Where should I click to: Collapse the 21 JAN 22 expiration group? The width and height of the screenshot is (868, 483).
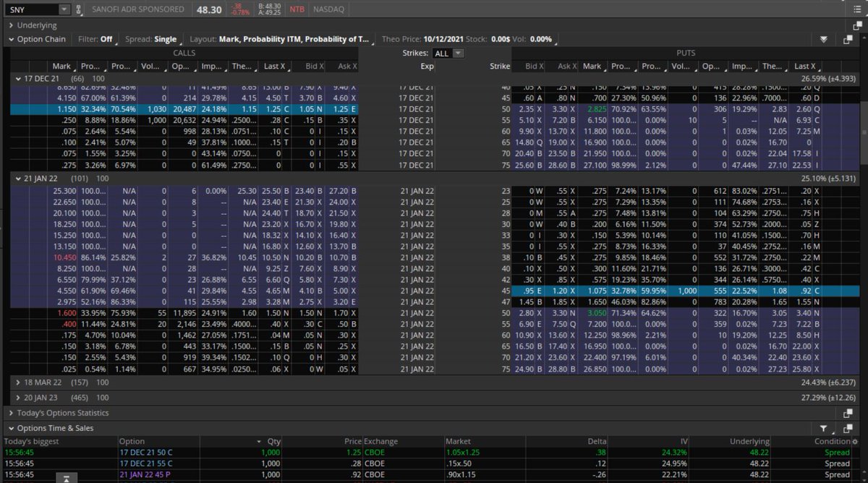pos(18,178)
